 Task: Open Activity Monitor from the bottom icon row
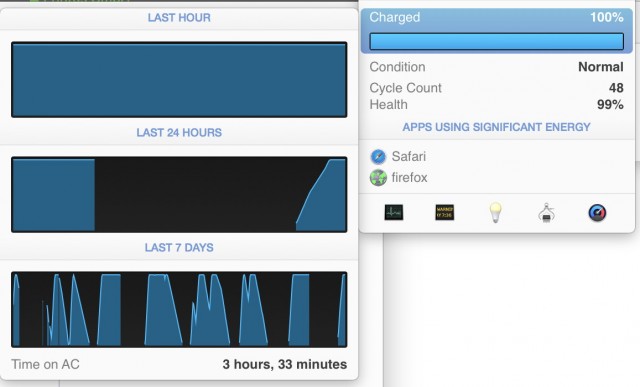point(394,212)
